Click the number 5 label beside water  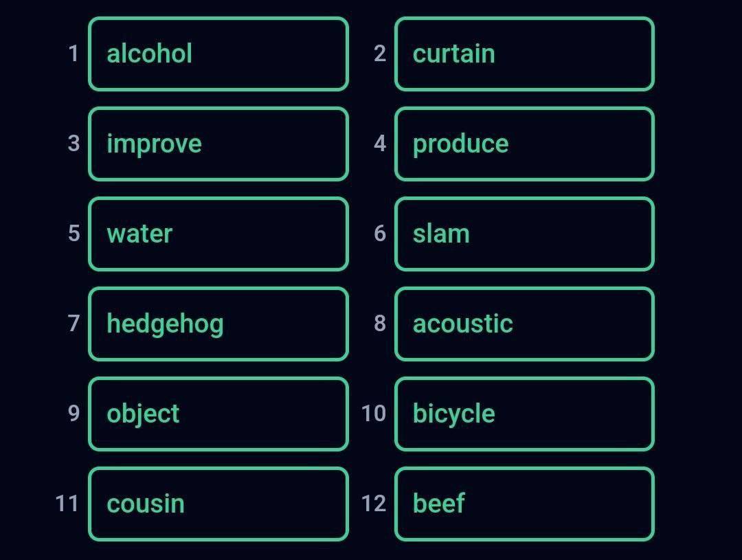coord(74,234)
